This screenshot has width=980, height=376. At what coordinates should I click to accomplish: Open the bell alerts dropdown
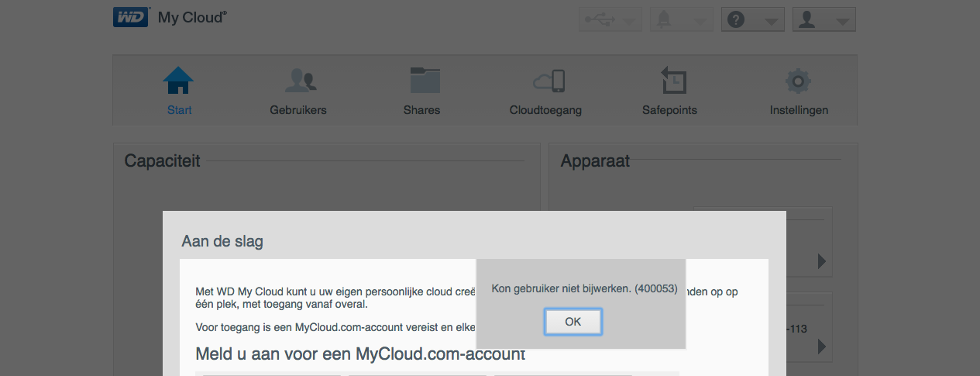(682, 20)
